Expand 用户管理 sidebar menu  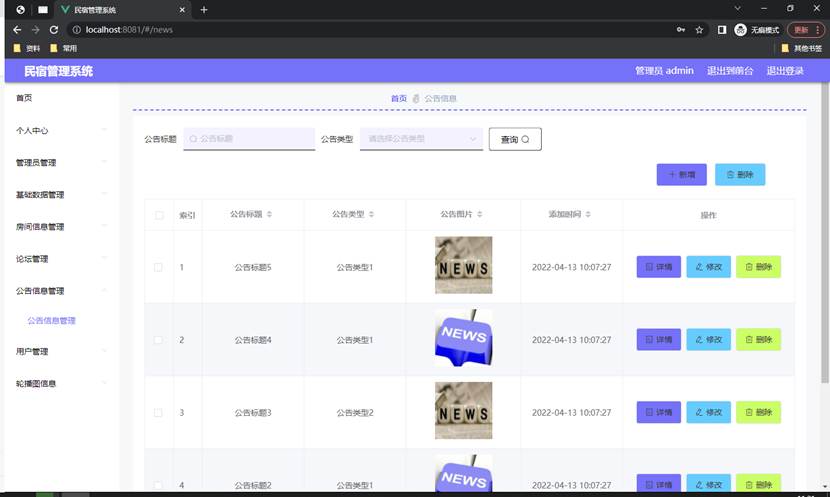(61, 351)
